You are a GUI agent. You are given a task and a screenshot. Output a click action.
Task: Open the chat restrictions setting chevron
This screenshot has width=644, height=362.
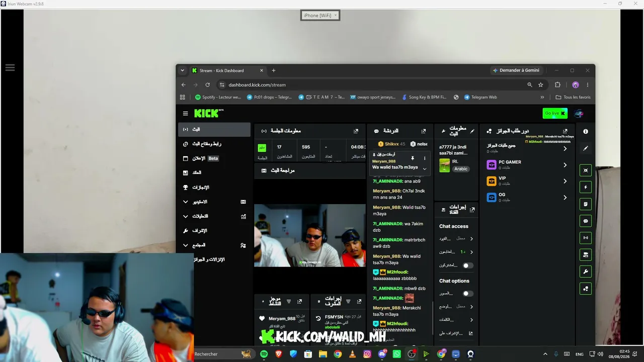click(471, 239)
